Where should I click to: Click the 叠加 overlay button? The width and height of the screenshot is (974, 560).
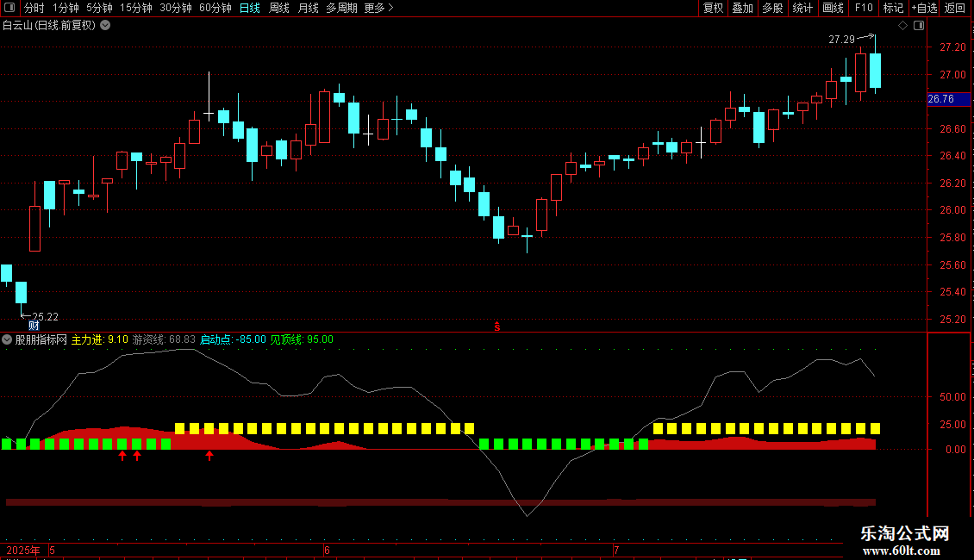(x=742, y=8)
